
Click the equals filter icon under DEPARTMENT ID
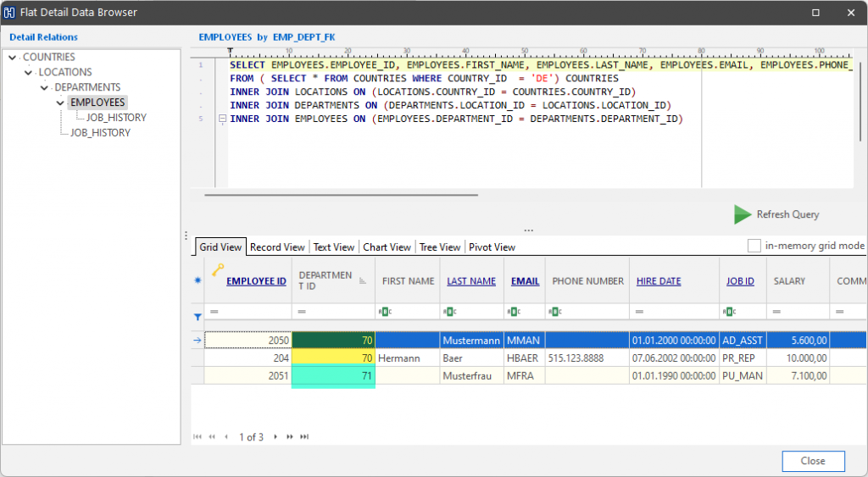coord(302,312)
